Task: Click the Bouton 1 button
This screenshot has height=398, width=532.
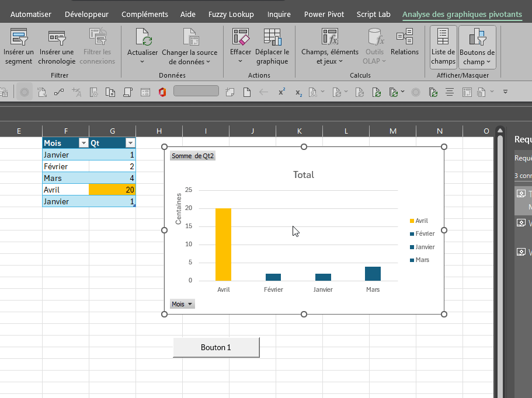Action: (x=216, y=347)
